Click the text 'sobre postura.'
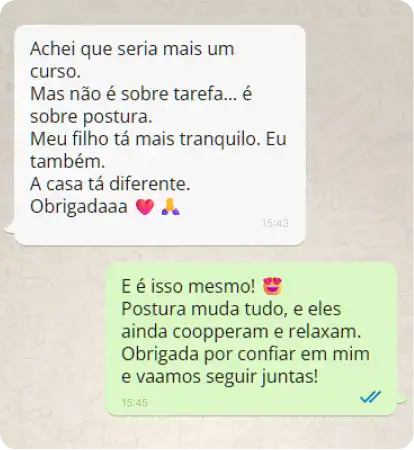 tap(91, 117)
